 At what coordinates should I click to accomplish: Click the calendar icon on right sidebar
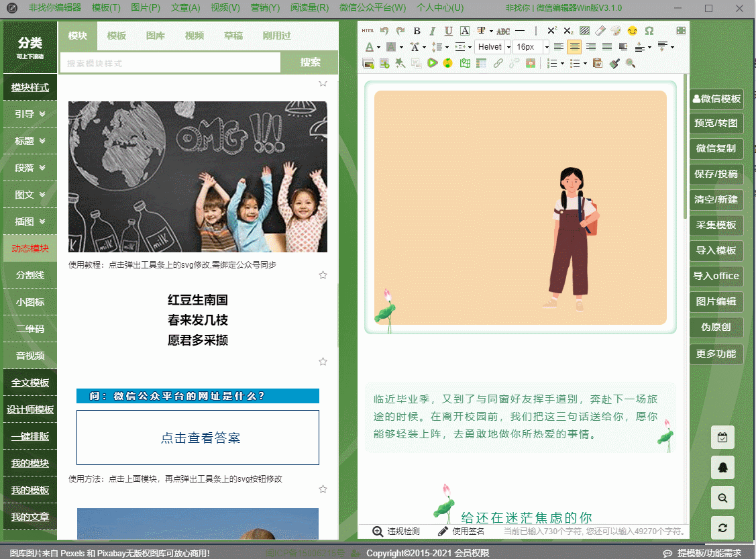click(x=722, y=438)
